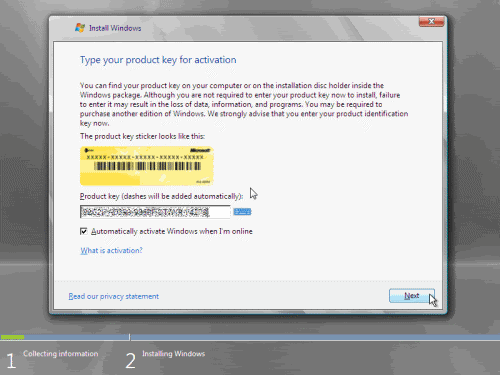Click the 'Automatically activate Windows when I'm online' label
Screen dimensions: 500x375
(x=172, y=231)
